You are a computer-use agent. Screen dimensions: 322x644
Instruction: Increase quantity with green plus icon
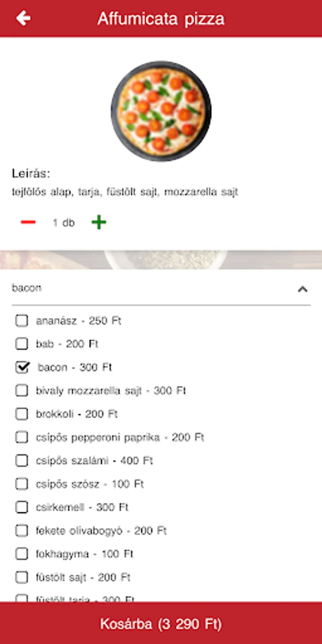tap(99, 222)
